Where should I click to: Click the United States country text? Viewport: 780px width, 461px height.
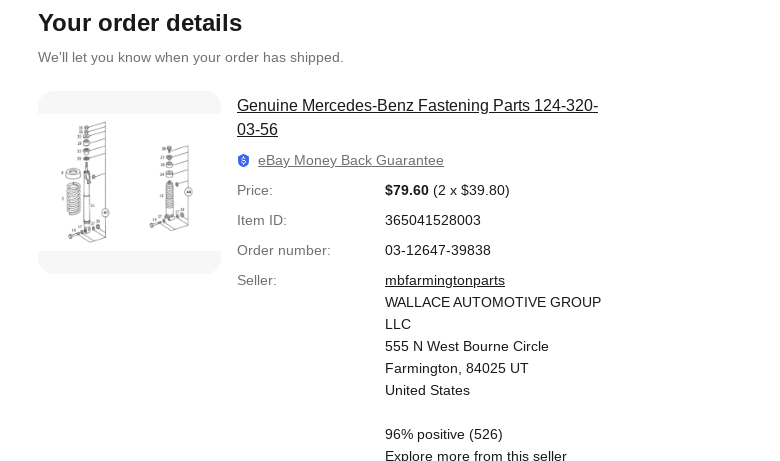[427, 390]
